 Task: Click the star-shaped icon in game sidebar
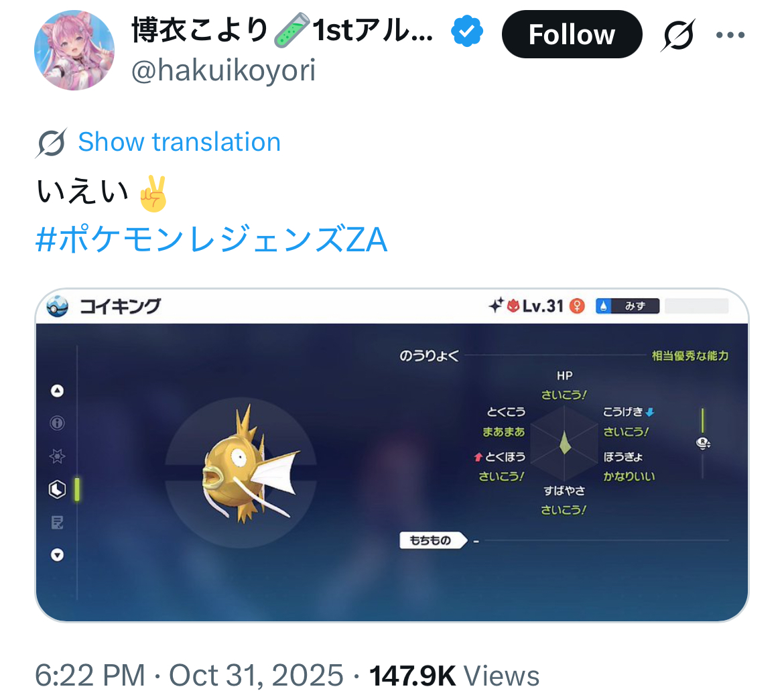[x=58, y=456]
